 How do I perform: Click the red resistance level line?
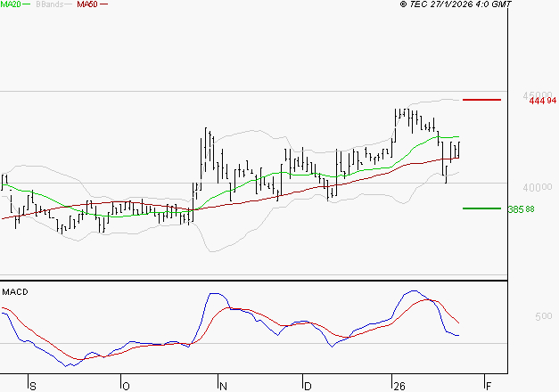coord(481,100)
